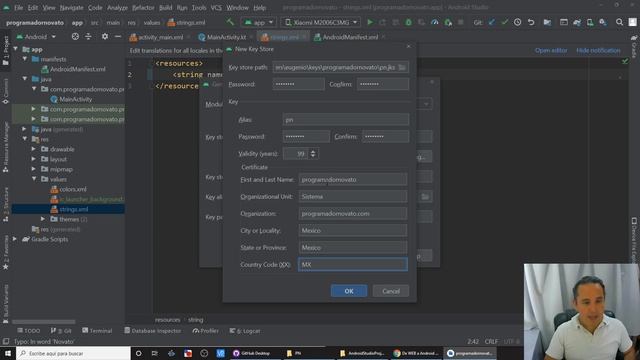Expand the themes (2) node
The width and height of the screenshot is (640, 360).
click(x=43, y=219)
